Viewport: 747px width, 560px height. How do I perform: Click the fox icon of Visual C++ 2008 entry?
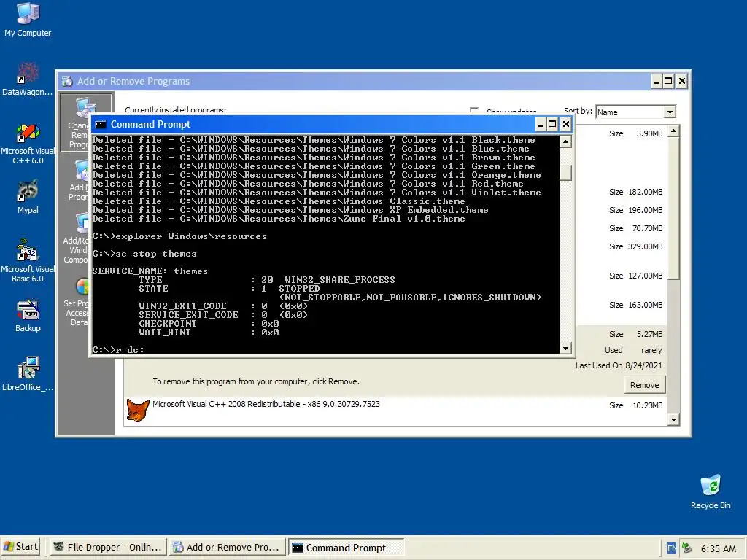138,410
